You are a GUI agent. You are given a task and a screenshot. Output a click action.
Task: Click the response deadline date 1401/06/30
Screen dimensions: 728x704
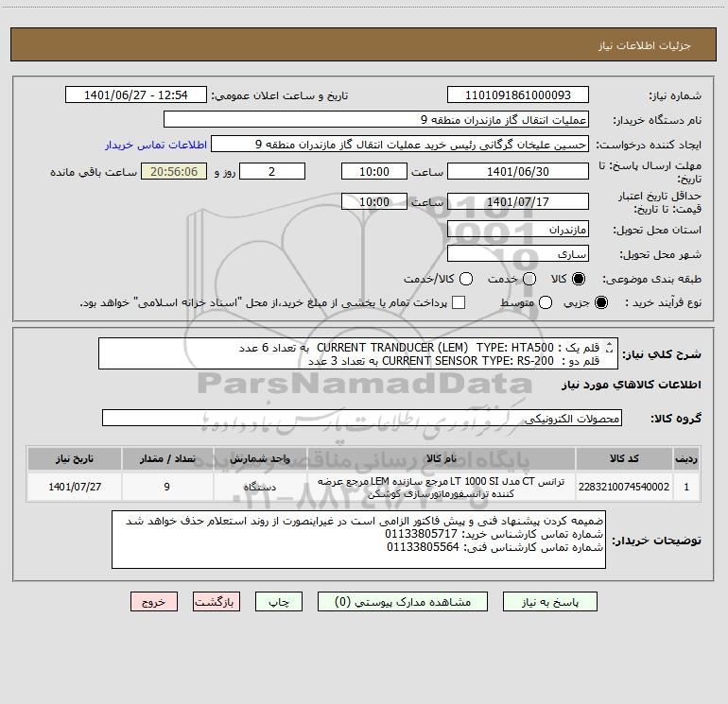(518, 171)
